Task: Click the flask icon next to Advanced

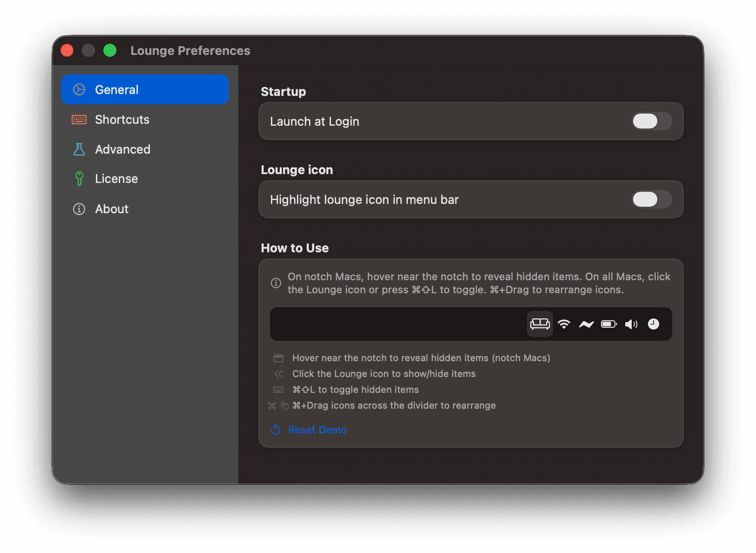Action: (79, 149)
